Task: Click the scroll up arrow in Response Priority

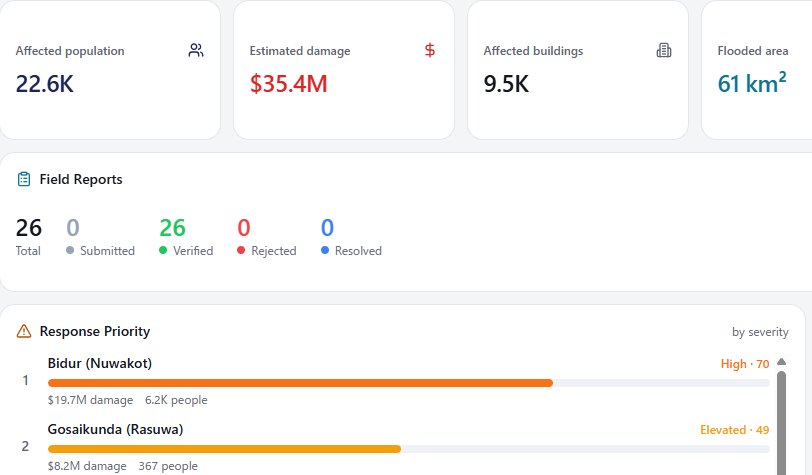Action: pyautogui.click(x=781, y=362)
